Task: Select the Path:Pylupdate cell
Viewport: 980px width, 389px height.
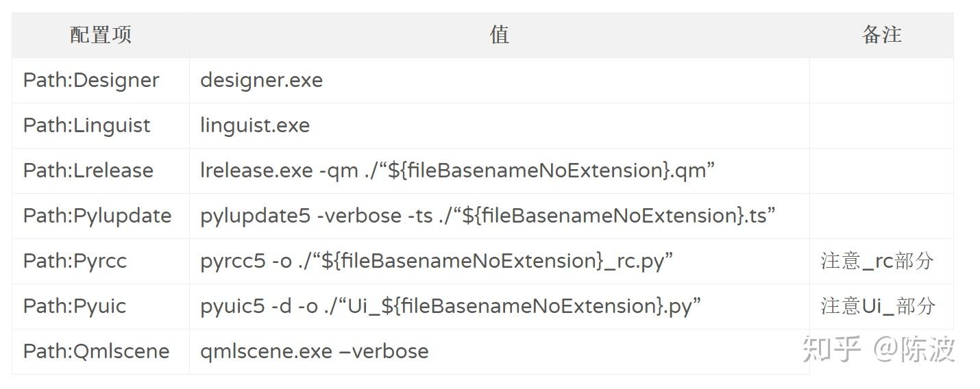Action: click(x=97, y=216)
